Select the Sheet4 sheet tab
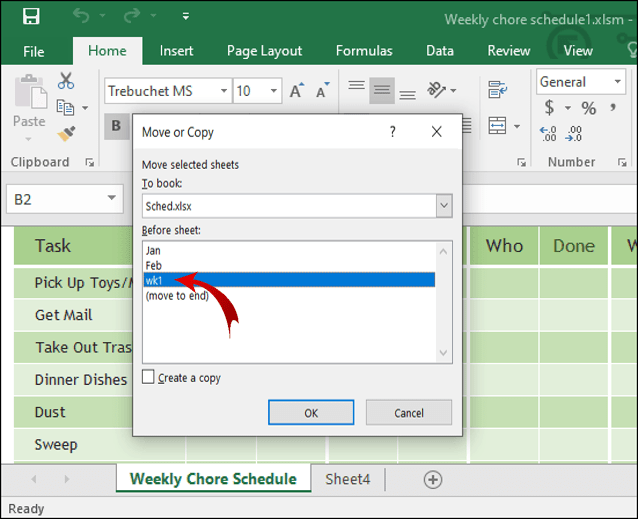Image resolution: width=638 pixels, height=519 pixels. pos(347,480)
